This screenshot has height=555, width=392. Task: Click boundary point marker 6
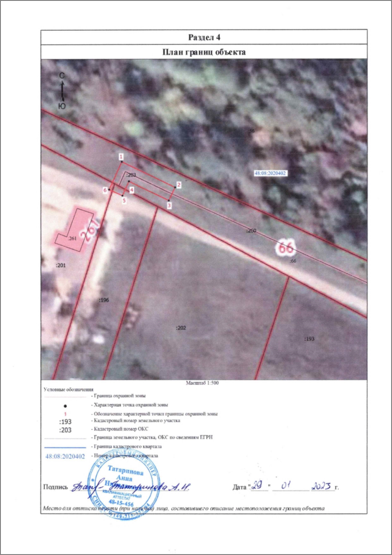coord(105,191)
